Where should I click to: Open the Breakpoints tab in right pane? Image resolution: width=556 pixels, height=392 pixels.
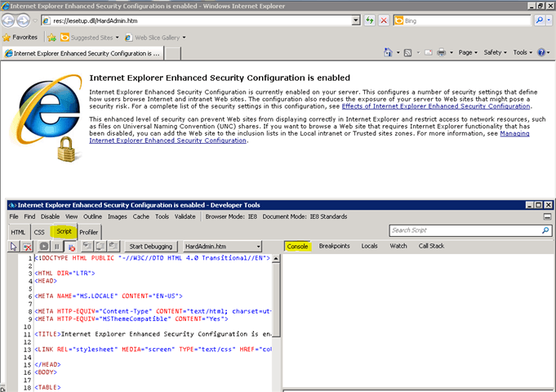point(334,246)
